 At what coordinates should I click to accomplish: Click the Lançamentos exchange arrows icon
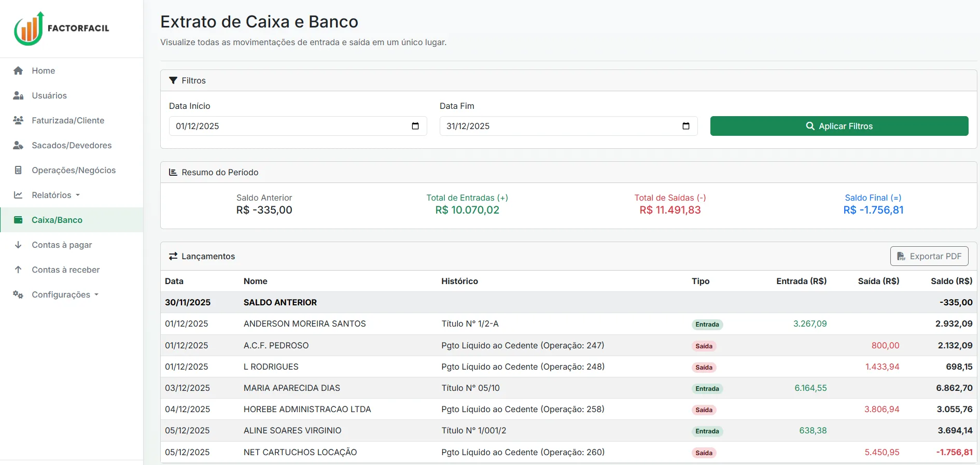pos(173,256)
